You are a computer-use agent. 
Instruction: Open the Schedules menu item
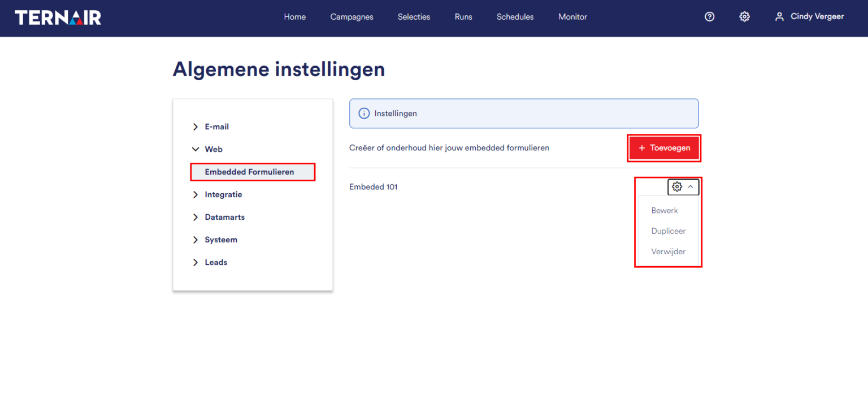(515, 17)
